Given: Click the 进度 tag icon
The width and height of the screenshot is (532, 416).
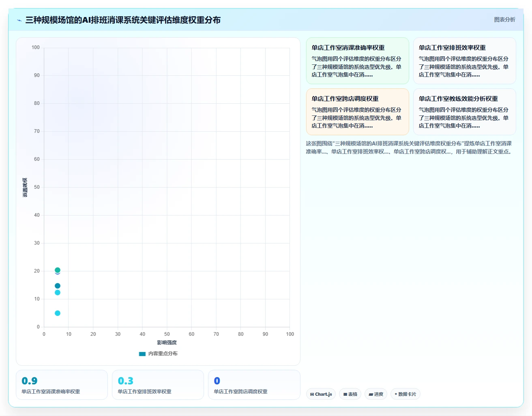Looking at the screenshot, I should pyautogui.click(x=371, y=394).
